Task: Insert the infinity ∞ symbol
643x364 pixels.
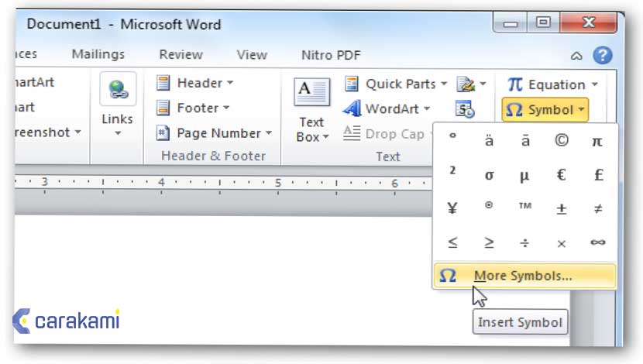Action: coord(597,242)
